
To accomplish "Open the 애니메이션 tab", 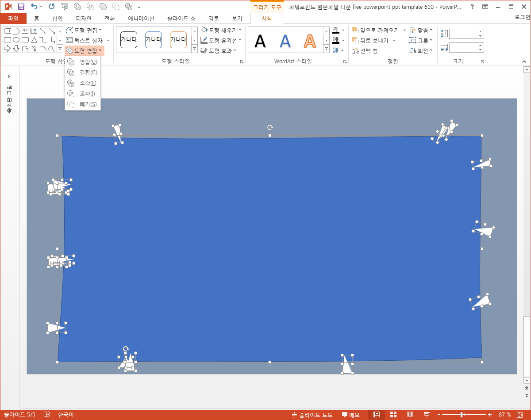I will pos(141,19).
